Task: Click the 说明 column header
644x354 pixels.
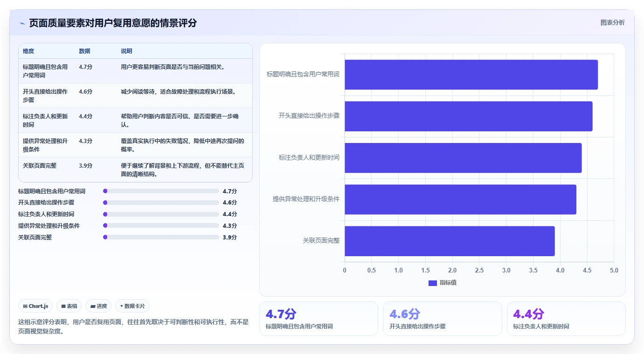Action: (x=126, y=51)
